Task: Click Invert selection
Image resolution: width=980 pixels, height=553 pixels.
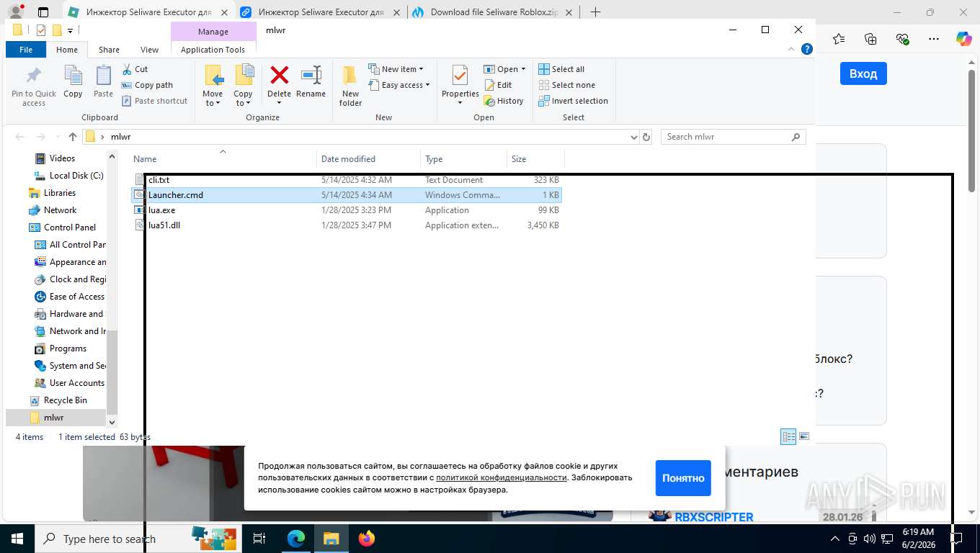Action: (x=574, y=101)
